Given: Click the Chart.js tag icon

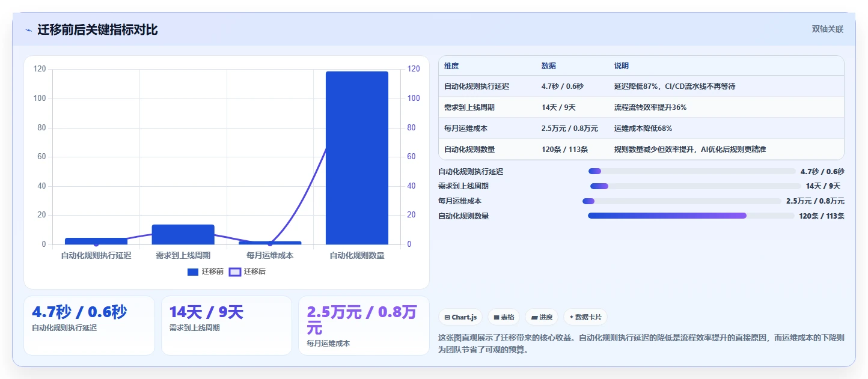Looking at the screenshot, I should click(447, 317).
